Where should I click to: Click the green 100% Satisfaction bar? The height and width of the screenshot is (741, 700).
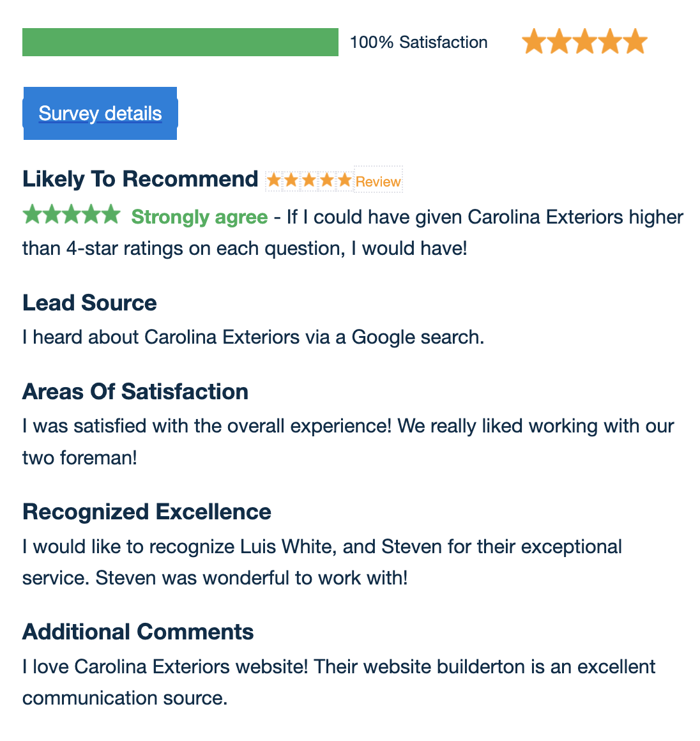(180, 42)
